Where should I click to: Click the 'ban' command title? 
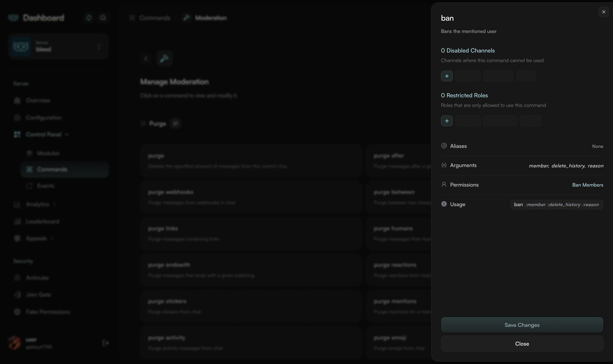pos(447,18)
